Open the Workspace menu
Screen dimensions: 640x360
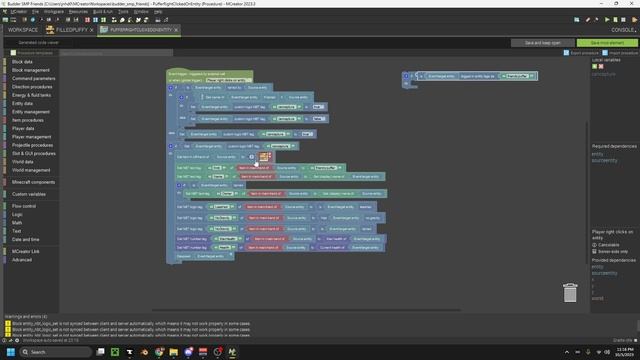54,12
